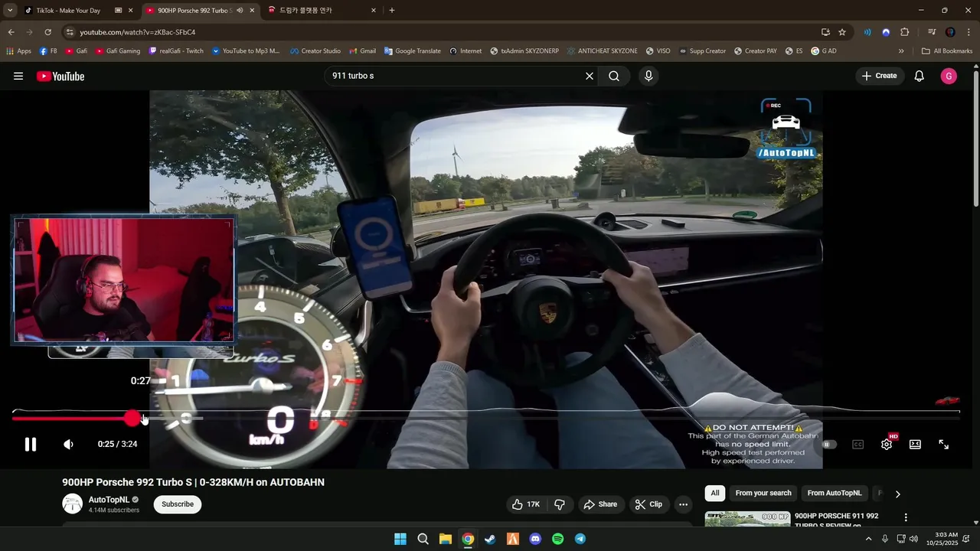
Task: Open the All Bookmarks folder
Action: tap(947, 51)
